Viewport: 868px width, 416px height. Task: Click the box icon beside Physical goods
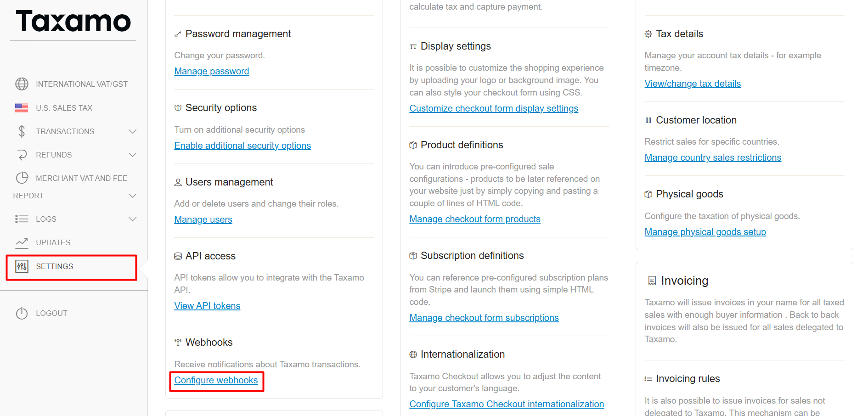coord(648,194)
